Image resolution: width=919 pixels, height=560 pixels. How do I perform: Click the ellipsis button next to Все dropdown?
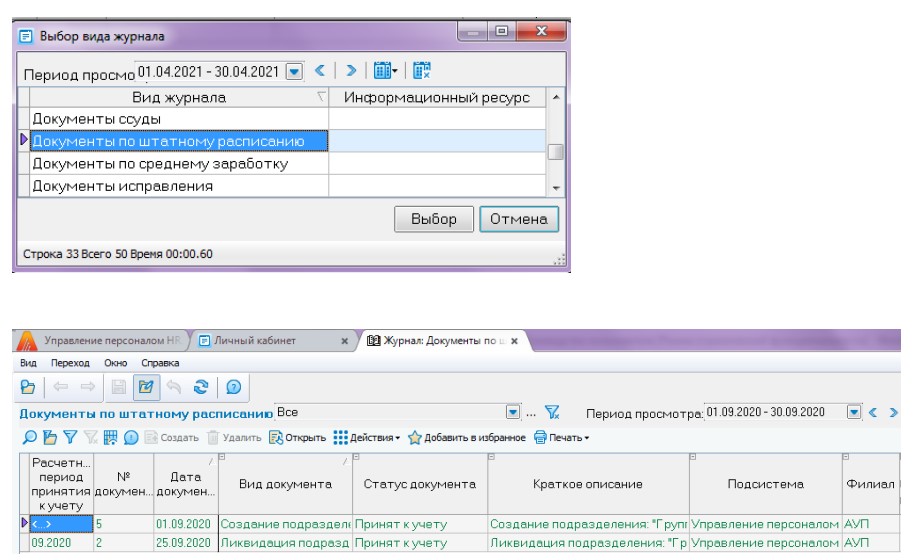(x=531, y=414)
